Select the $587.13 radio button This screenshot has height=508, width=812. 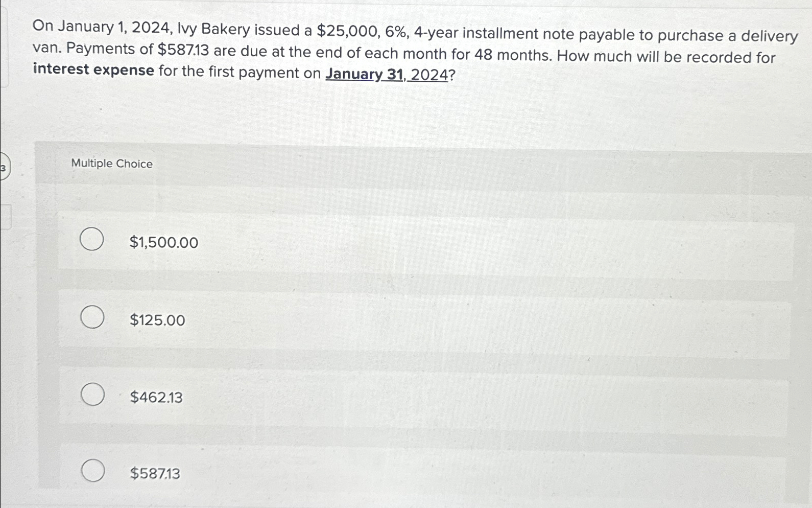[92, 470]
